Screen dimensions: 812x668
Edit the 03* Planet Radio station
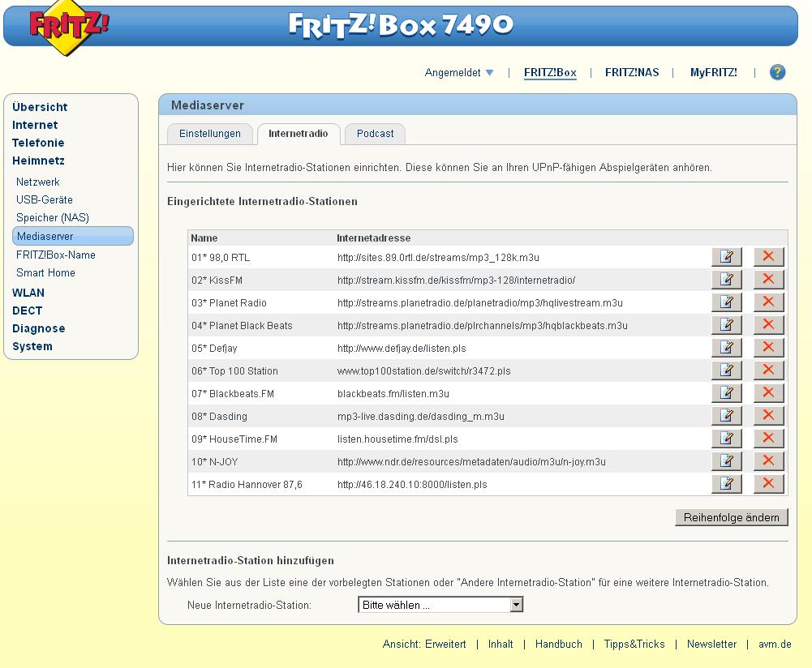pyautogui.click(x=727, y=302)
